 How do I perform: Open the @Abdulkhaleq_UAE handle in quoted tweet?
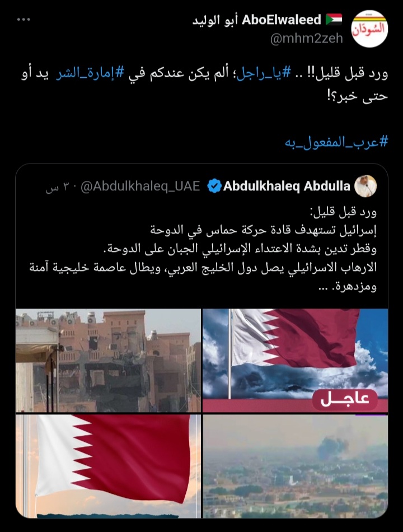click(x=140, y=186)
